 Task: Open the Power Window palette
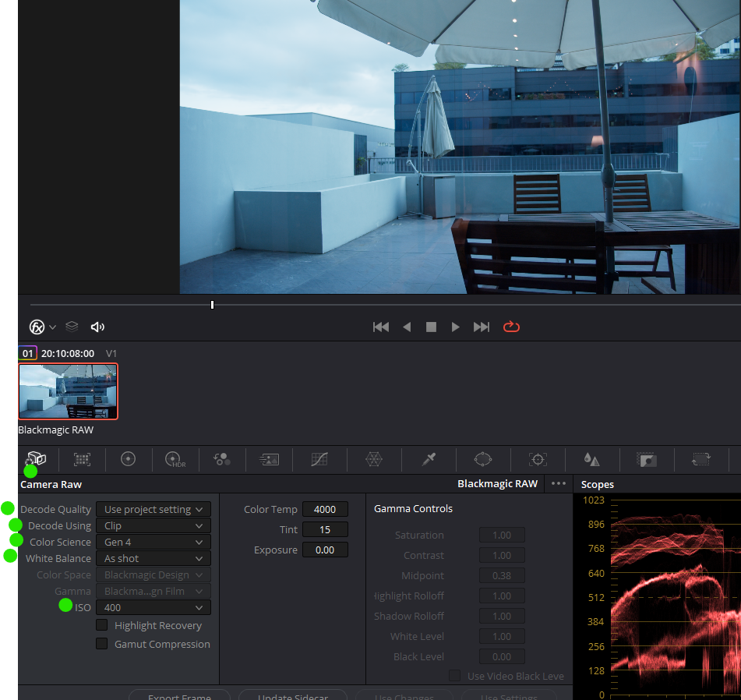coord(482,460)
